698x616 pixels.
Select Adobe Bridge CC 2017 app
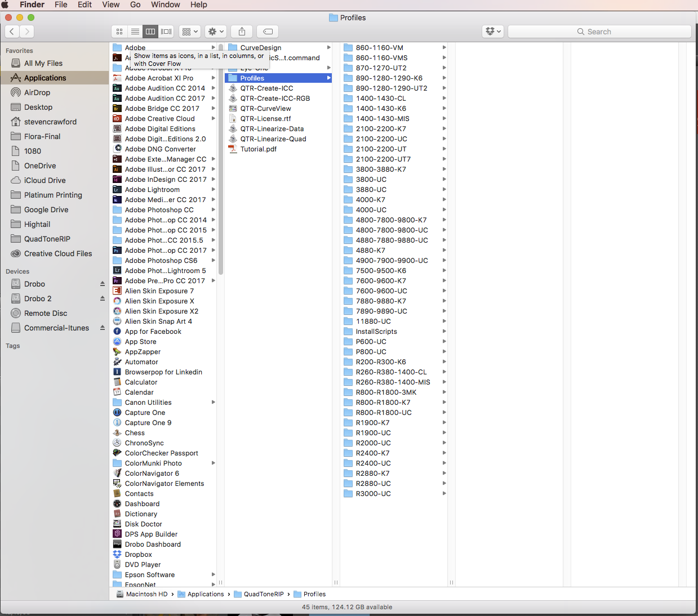(x=163, y=108)
